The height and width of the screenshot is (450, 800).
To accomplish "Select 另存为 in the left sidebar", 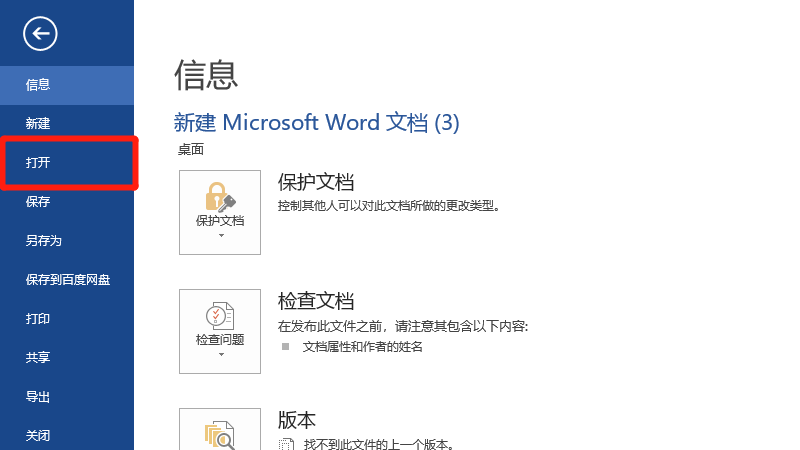I will tap(44, 241).
